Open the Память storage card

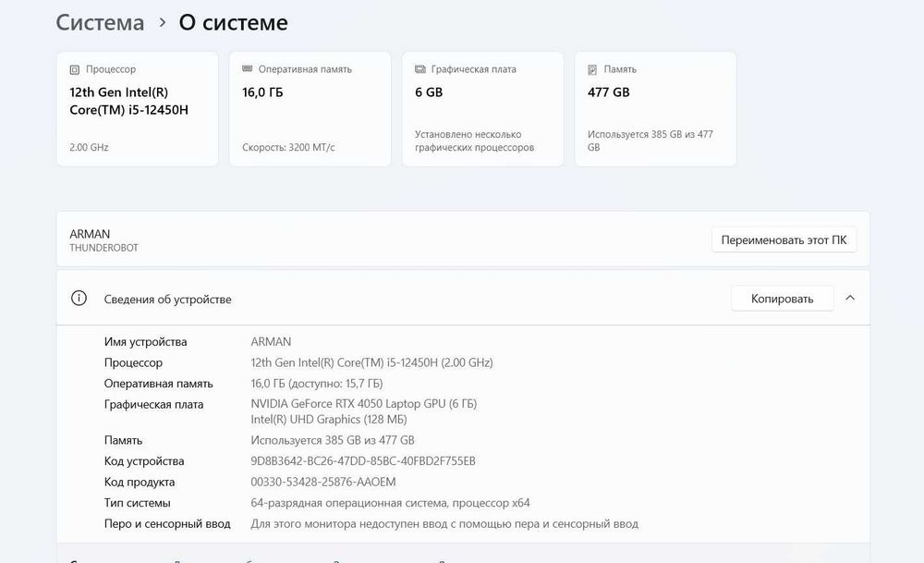[x=655, y=109]
